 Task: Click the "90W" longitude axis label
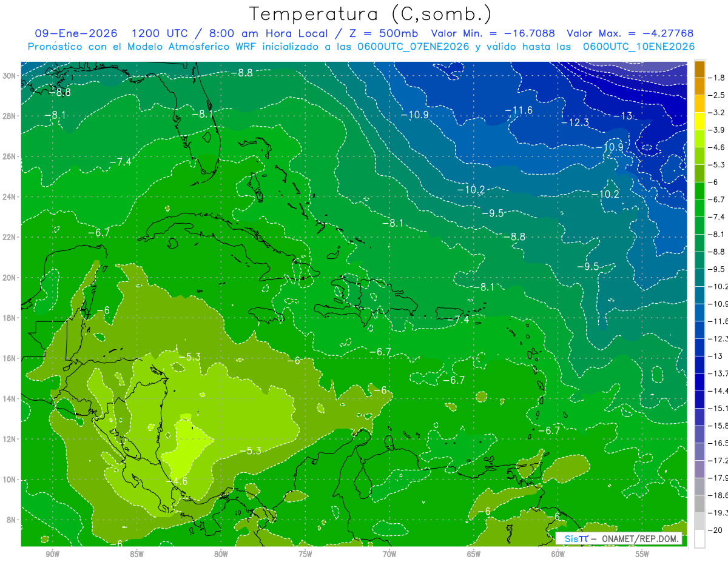click(52, 554)
